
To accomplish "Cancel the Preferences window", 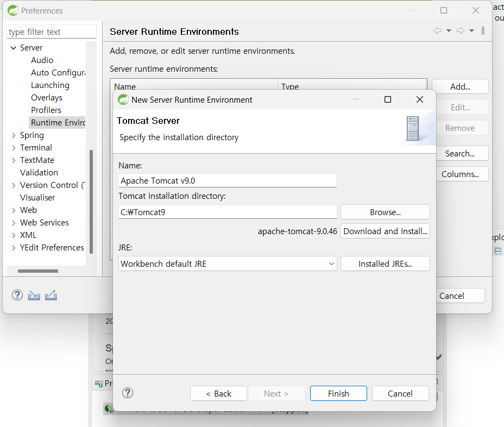I will (x=460, y=296).
